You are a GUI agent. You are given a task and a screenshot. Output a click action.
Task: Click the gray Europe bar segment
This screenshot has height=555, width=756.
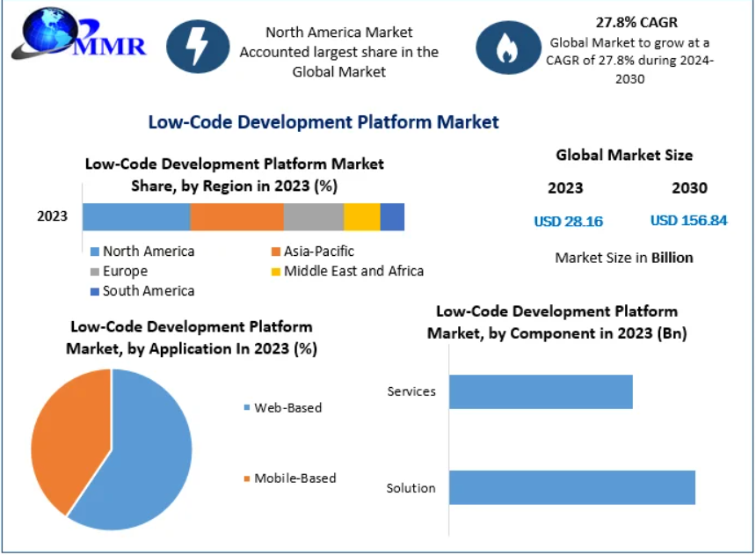coord(313,216)
